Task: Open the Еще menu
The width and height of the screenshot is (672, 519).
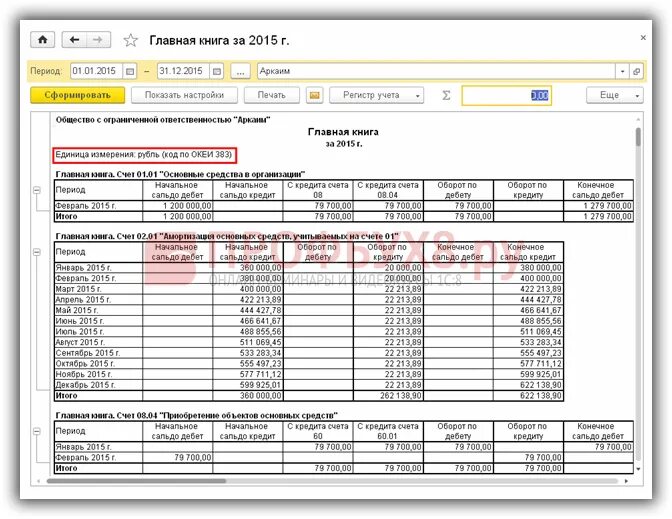Action: click(614, 95)
